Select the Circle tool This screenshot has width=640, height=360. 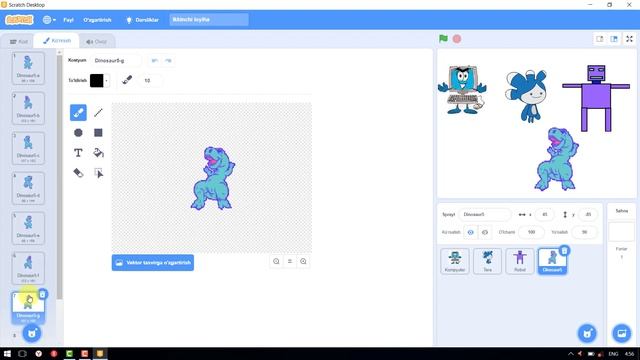[78, 133]
